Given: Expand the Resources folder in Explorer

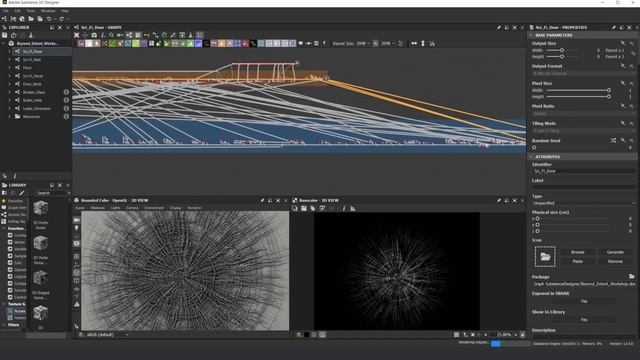Looking at the screenshot, I should tap(9, 117).
